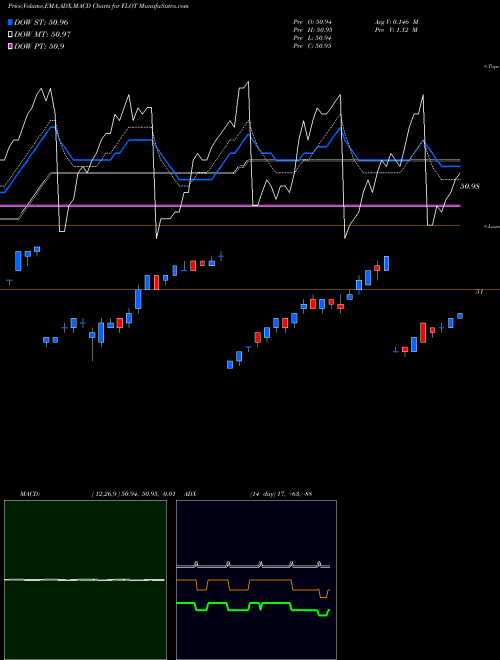Viewport: 500px width, 660px height.
Task: Click the 'Avg V: 0.146 M' value
Action: point(396,22)
